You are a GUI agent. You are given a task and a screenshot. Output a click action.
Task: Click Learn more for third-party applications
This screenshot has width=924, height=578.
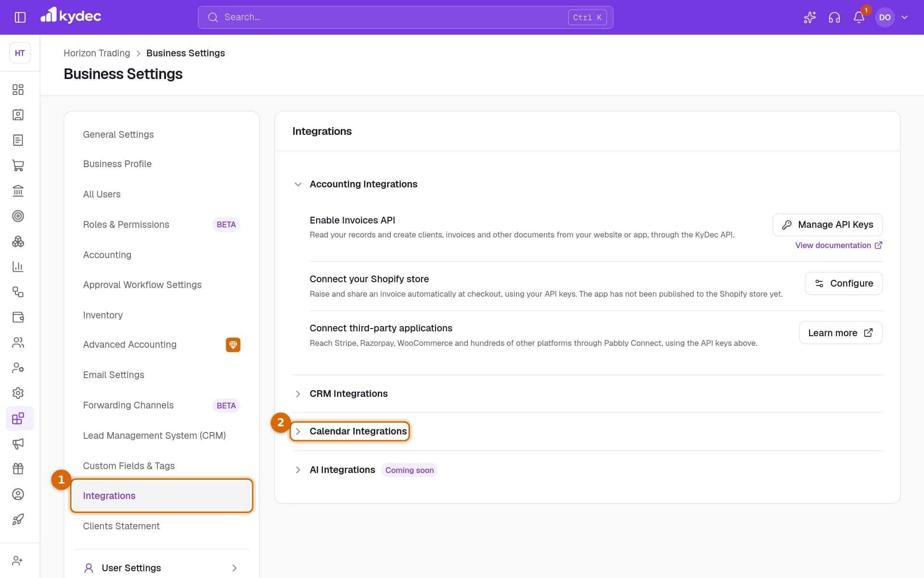tap(840, 333)
